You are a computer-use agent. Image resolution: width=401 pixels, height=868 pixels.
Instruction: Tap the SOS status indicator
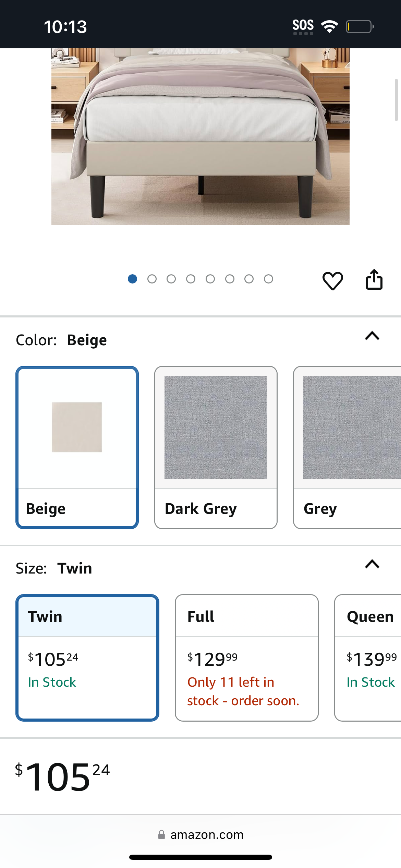pos(303,27)
